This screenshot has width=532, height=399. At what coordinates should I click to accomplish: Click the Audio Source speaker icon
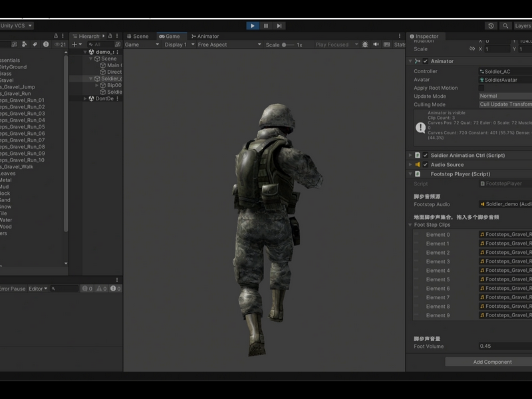pyautogui.click(x=418, y=164)
